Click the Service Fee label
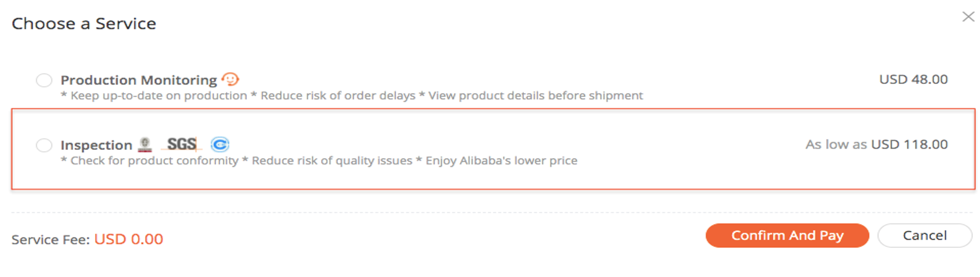The image size is (980, 277). point(51,240)
